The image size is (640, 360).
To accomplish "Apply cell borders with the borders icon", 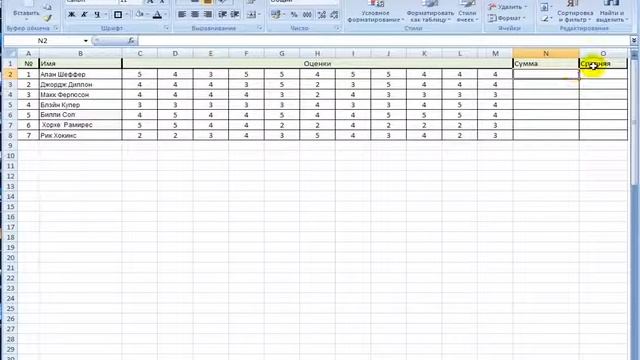I will (x=118, y=15).
